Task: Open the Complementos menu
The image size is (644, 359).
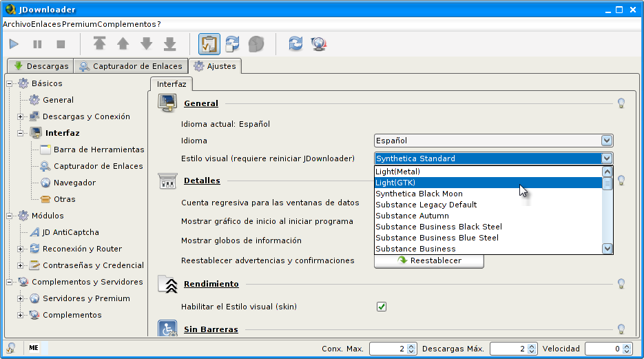Action: click(x=127, y=24)
